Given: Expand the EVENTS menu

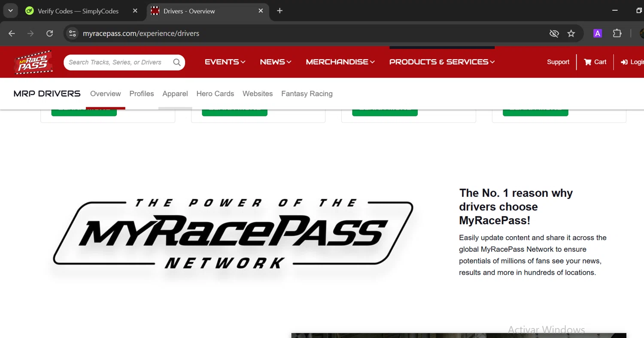Looking at the screenshot, I should (225, 62).
